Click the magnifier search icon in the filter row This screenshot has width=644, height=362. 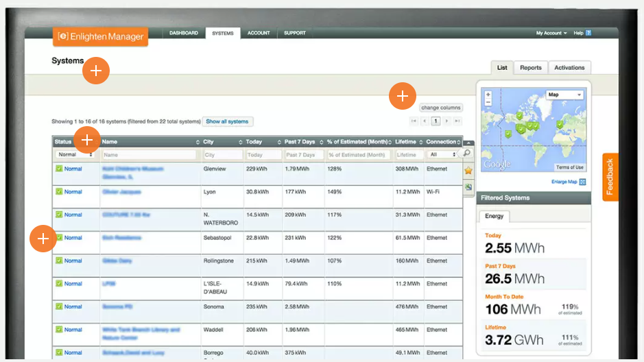click(467, 153)
